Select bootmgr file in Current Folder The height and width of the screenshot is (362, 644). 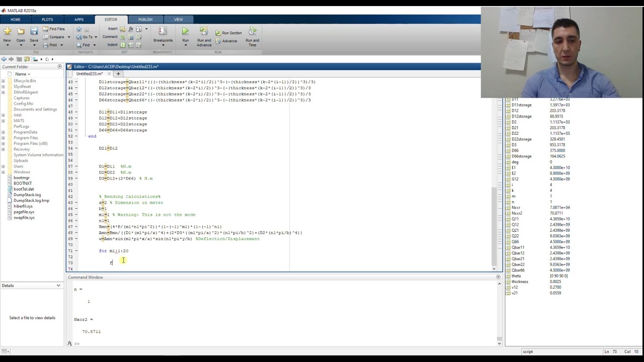pyautogui.click(x=22, y=177)
